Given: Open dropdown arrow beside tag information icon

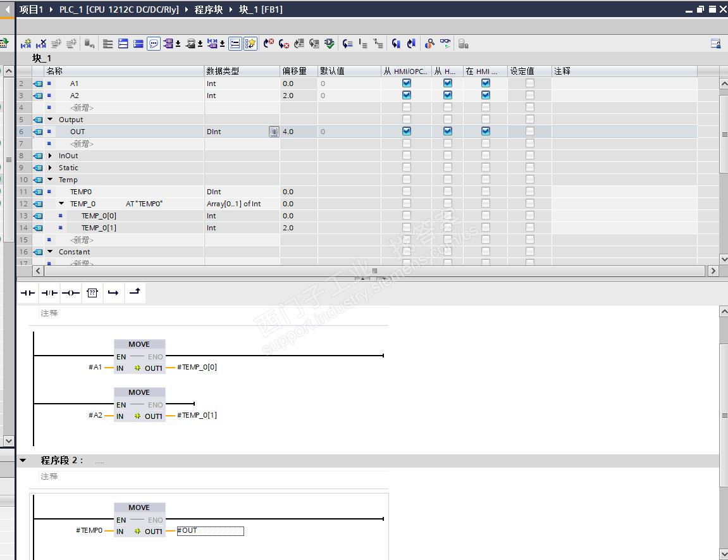Looking at the screenshot, I should 200,44.
